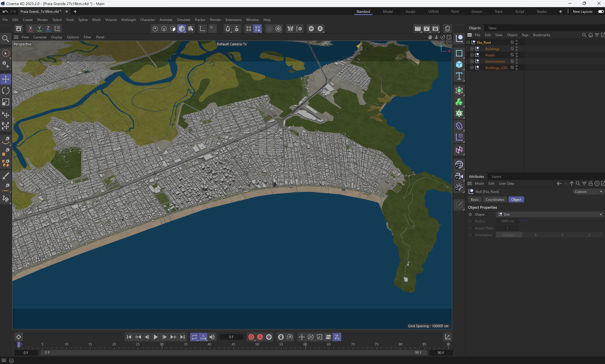Click the Render View clapperboard icon
605x364 pixels.
coord(418,29)
